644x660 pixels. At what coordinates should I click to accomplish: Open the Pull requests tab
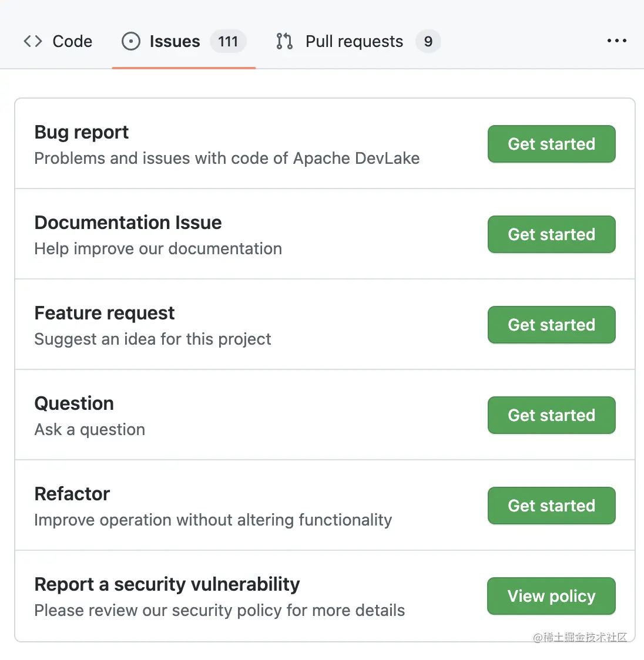pos(354,41)
